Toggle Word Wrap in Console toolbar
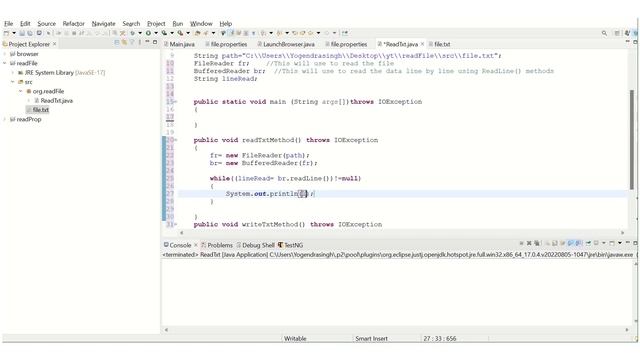640x360 pixels. click(562, 243)
